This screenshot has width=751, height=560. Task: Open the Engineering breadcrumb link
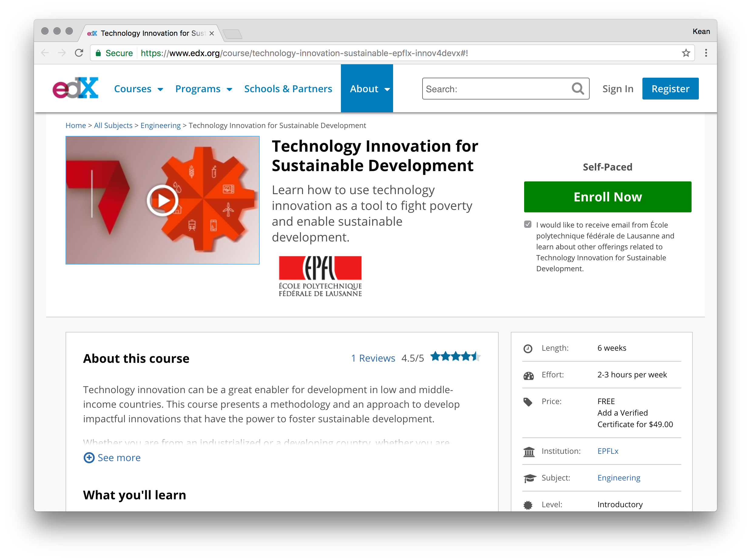[160, 125]
